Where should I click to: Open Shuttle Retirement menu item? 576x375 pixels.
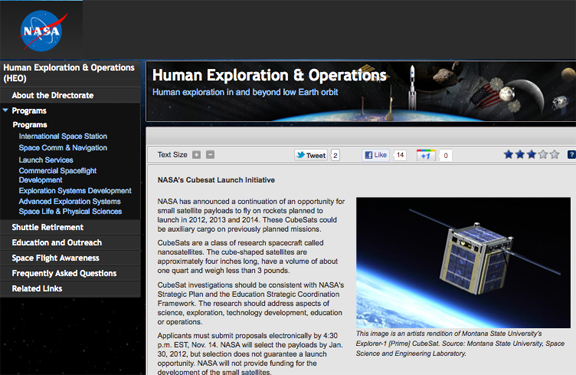click(x=47, y=227)
